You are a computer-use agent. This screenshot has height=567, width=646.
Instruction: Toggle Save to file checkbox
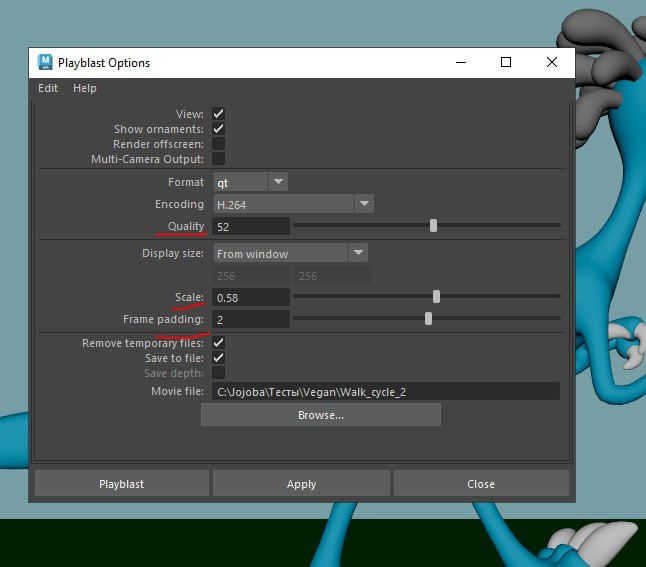[x=218, y=358]
